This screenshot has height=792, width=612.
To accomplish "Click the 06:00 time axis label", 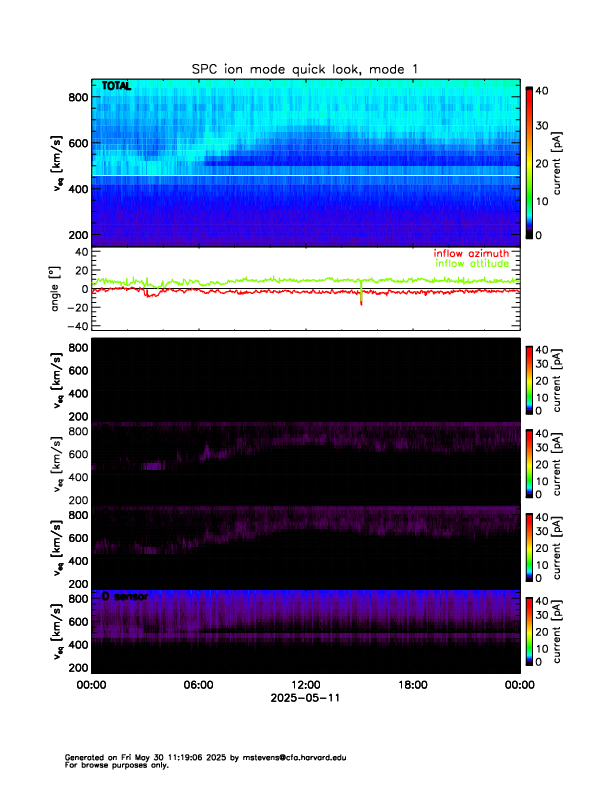I will click(x=198, y=685).
